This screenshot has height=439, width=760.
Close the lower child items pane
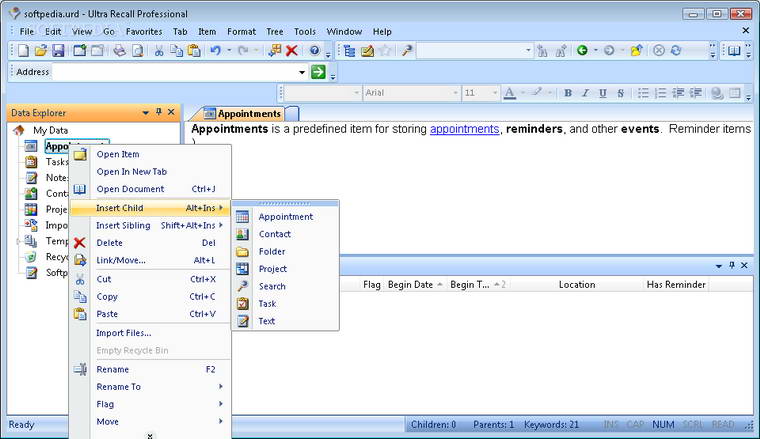click(744, 266)
